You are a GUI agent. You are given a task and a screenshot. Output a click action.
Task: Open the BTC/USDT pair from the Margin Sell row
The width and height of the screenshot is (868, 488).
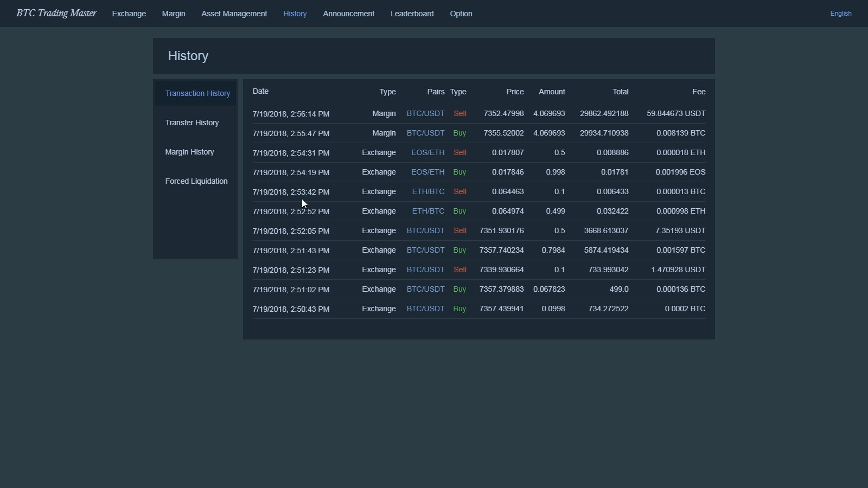[x=425, y=113]
